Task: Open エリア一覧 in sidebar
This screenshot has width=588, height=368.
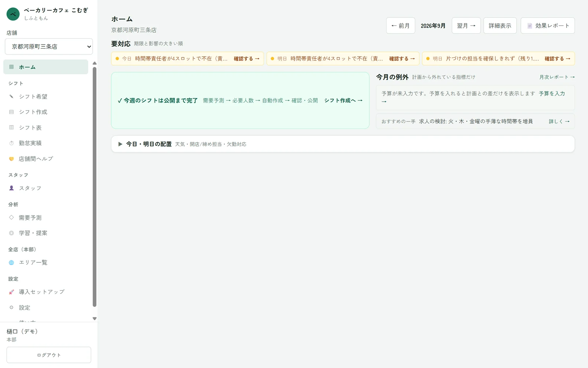Action: click(46, 262)
